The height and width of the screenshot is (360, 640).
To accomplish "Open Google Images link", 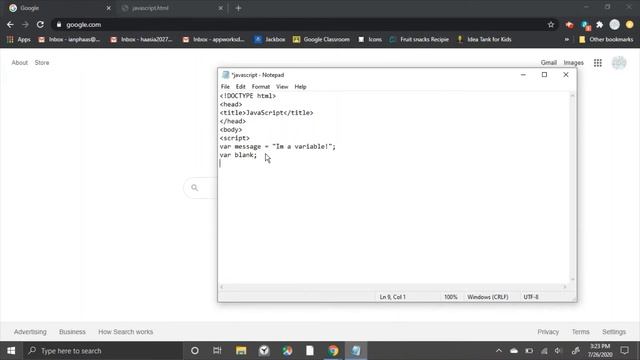I will [x=573, y=62].
